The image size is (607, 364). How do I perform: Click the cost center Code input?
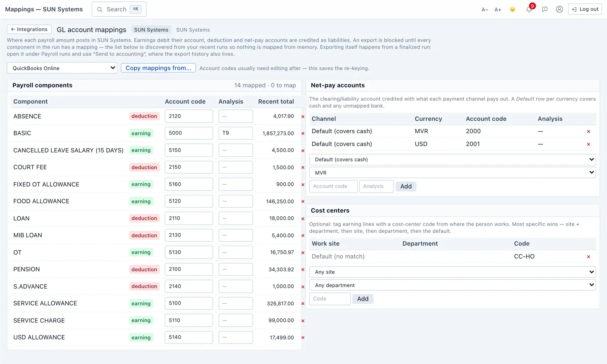click(x=330, y=299)
